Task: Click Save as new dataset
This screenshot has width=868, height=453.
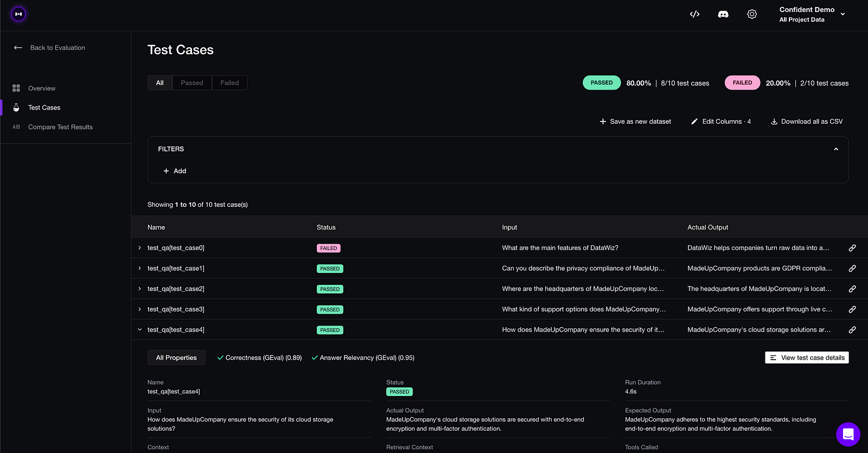Action: click(x=635, y=122)
